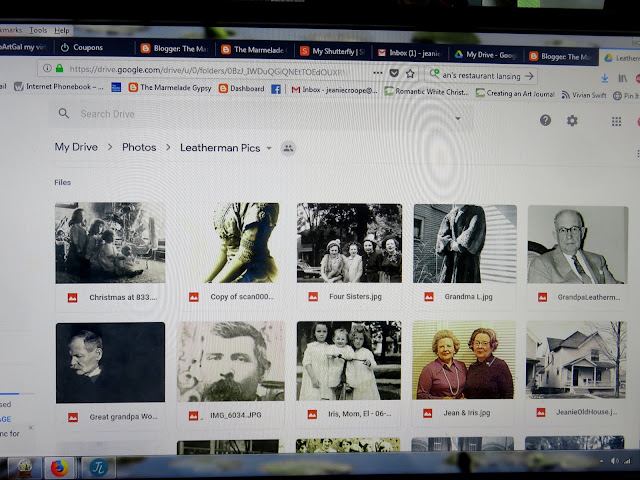Select the Great grandpa Wo... thumbnail
This screenshot has height=480, width=640.
pyautogui.click(x=110, y=362)
